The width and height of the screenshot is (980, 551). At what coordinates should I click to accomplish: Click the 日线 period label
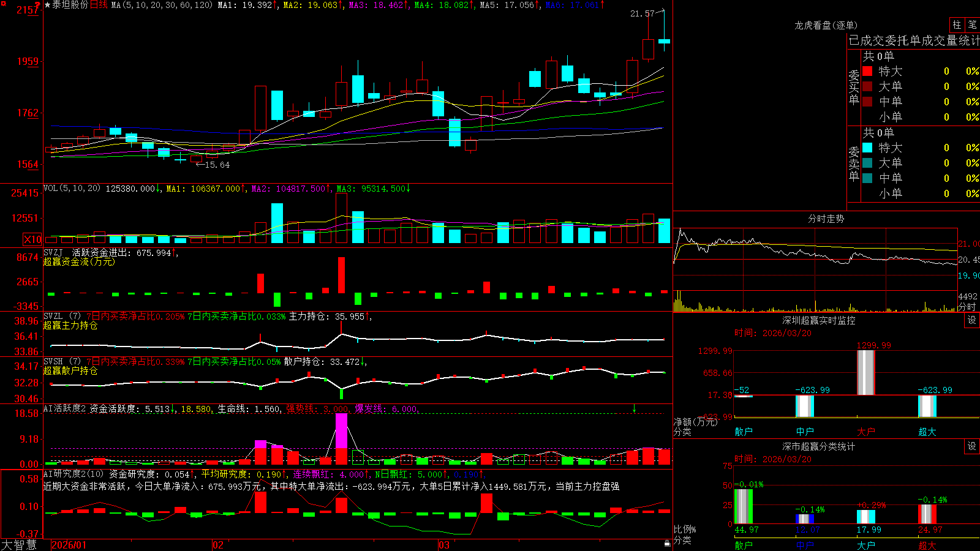coord(99,5)
